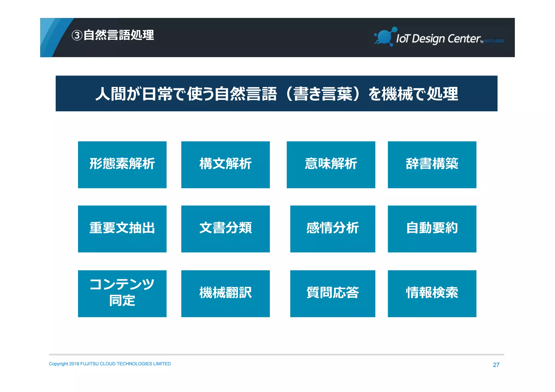
Task: Click the コンテンツ同定 tile
Action: [x=122, y=294]
